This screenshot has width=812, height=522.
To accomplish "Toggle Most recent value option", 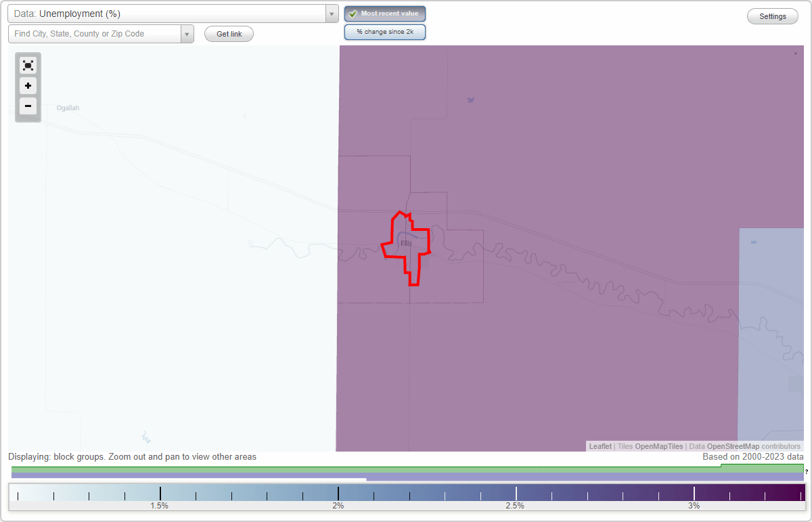I will [x=385, y=14].
